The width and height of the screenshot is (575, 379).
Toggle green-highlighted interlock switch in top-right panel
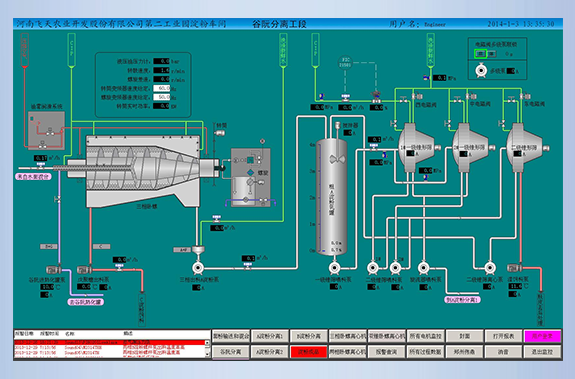(480, 54)
